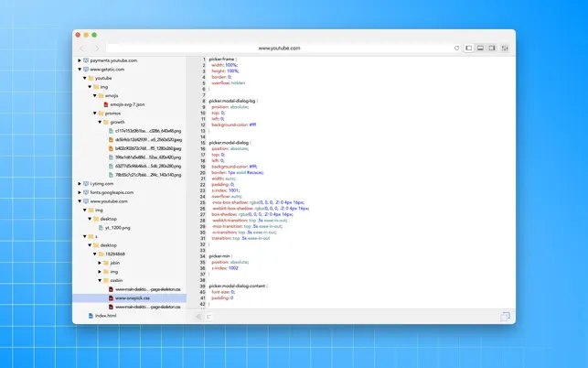Image resolution: width=588 pixels, height=368 pixels.
Task: Expand the payments.youtube.com domain
Action: [x=80, y=60]
